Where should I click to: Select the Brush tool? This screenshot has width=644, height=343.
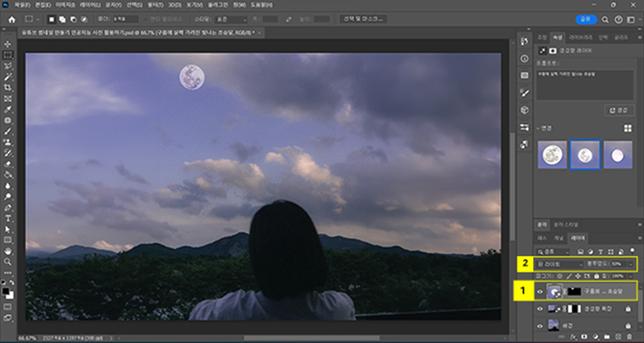point(8,131)
